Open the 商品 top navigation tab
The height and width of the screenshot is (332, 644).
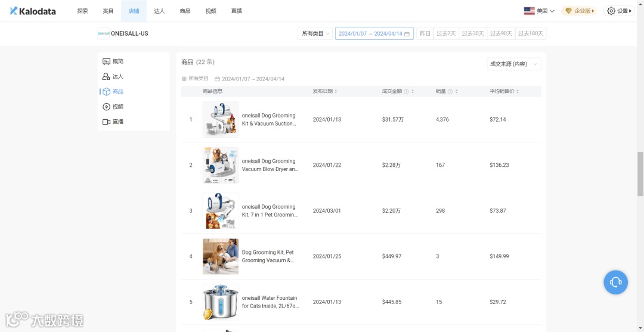pyautogui.click(x=185, y=11)
